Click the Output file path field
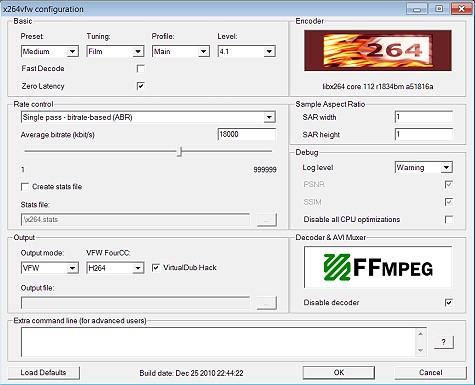 pyautogui.click(x=135, y=303)
